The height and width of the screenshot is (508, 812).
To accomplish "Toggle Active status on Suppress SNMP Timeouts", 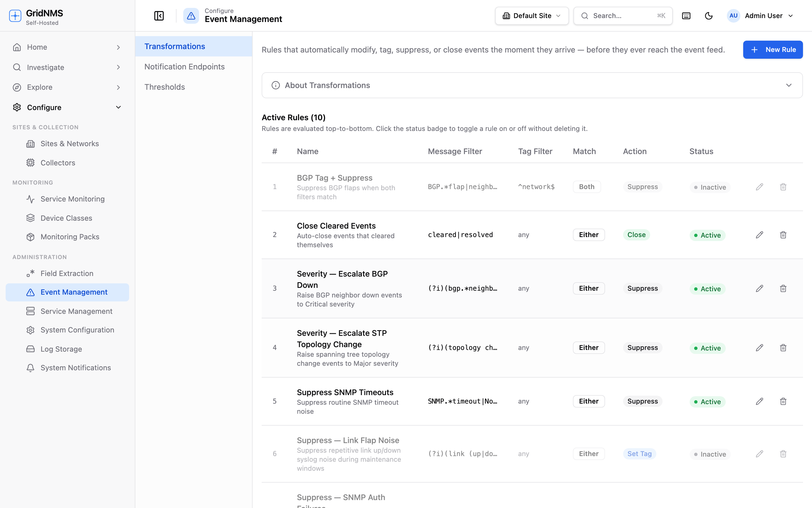I will click(x=708, y=402).
